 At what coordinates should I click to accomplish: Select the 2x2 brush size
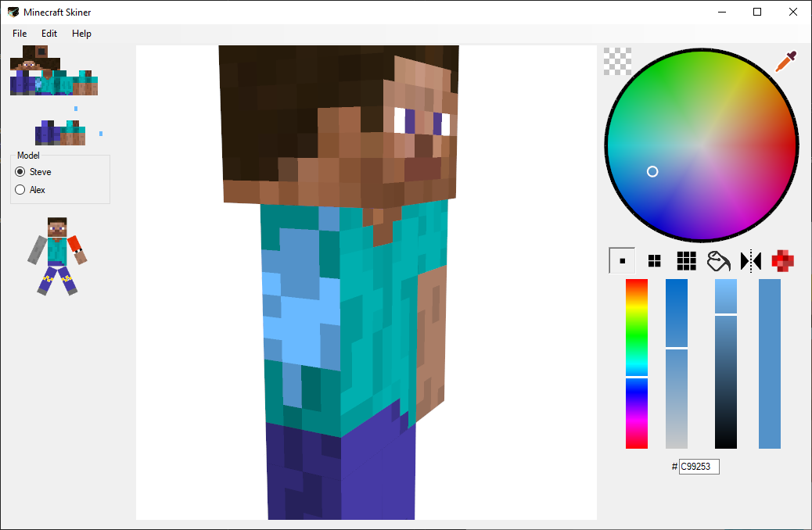654,261
